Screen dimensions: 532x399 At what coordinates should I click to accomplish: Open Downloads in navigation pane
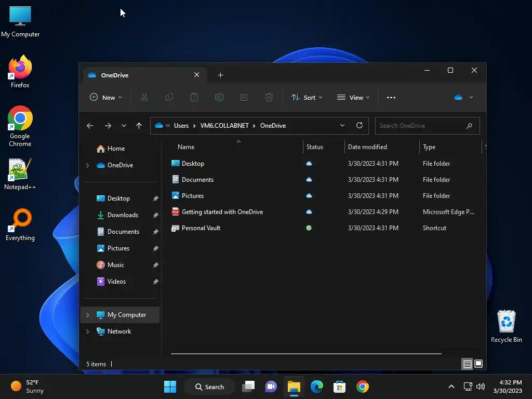117,215
